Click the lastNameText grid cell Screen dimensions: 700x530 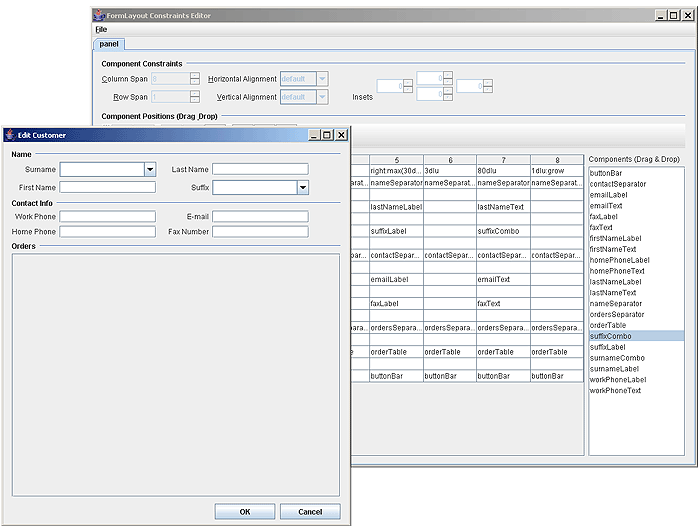click(504, 207)
